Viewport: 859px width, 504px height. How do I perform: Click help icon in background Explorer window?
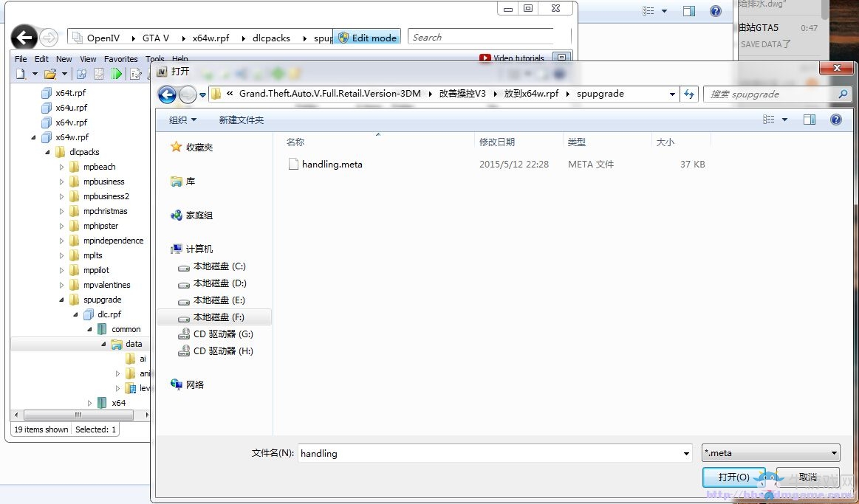pyautogui.click(x=716, y=11)
